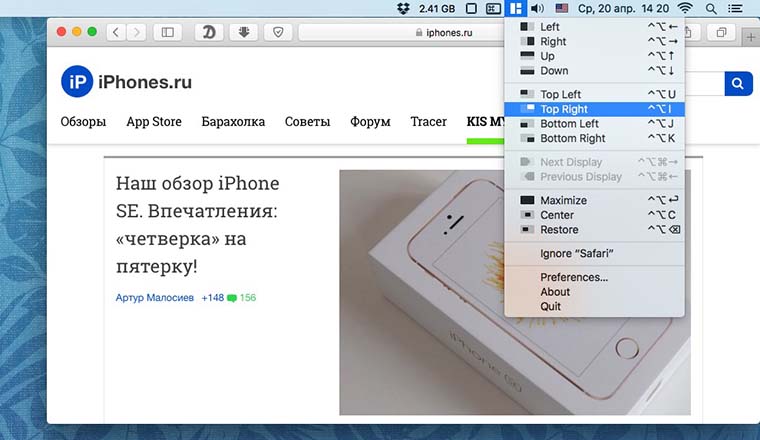Open the App Store nav link
The height and width of the screenshot is (440, 760).
click(154, 122)
